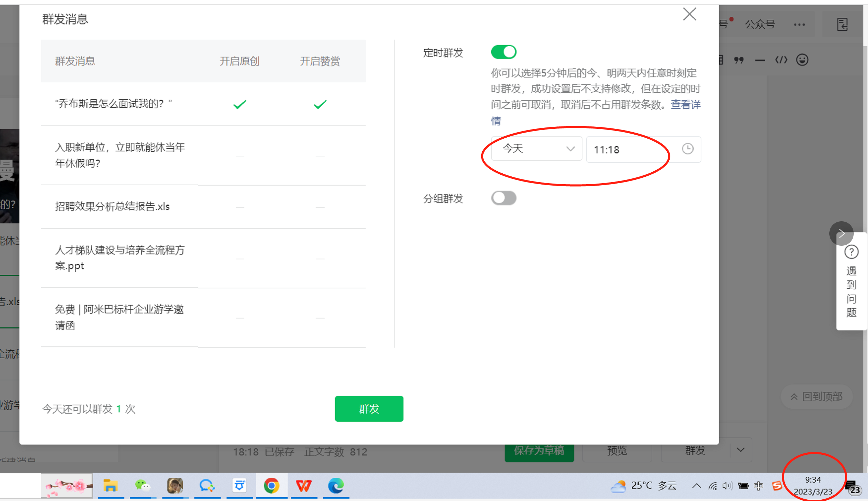The image size is (868, 501).
Task: Open WeChat from the taskbar
Action: [142, 485]
